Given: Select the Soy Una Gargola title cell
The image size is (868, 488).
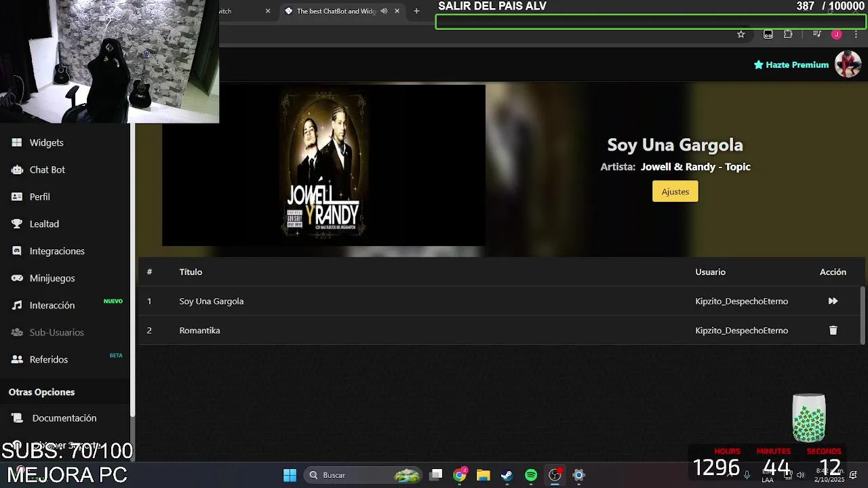Looking at the screenshot, I should click(211, 301).
